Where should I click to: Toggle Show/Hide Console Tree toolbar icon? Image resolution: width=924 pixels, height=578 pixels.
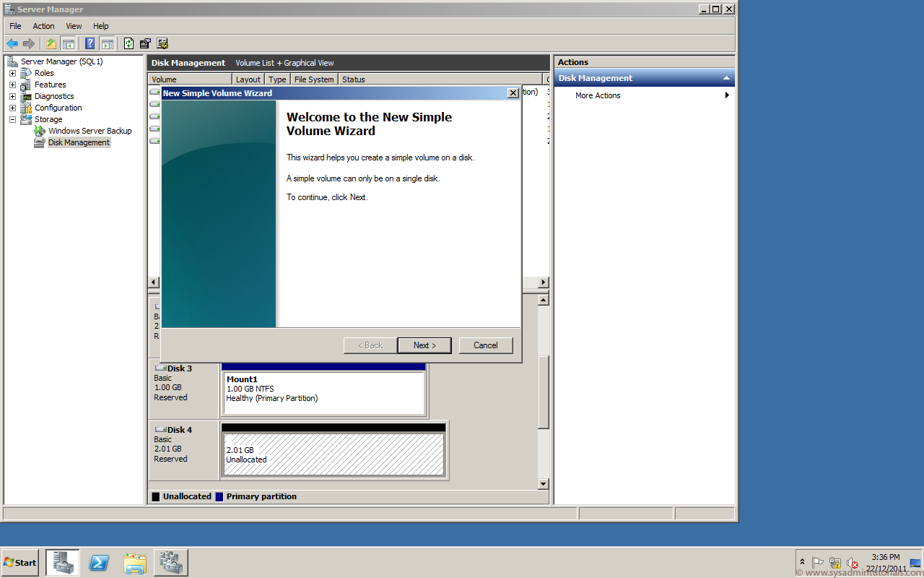point(68,43)
